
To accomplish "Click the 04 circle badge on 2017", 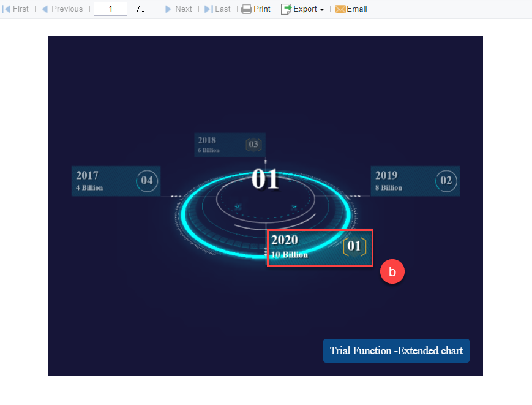I will pos(147,181).
